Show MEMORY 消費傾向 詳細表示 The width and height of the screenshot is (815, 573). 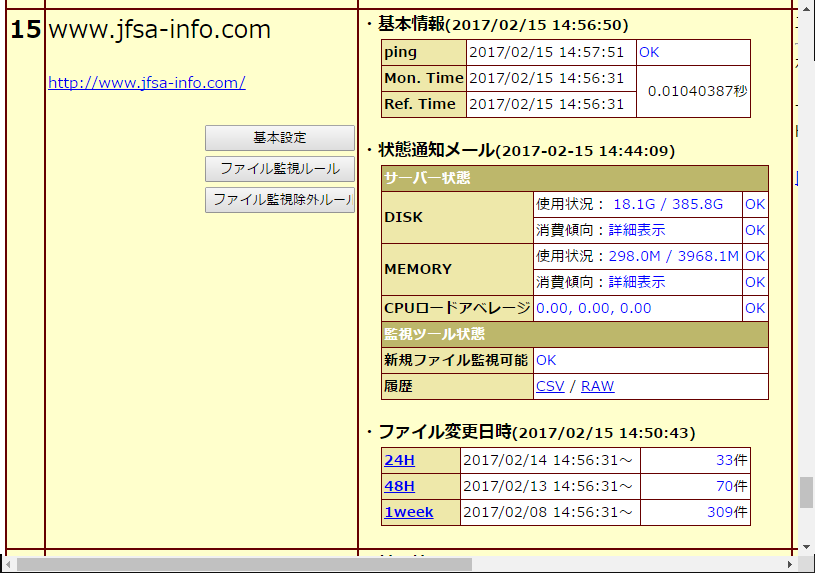[x=637, y=282]
